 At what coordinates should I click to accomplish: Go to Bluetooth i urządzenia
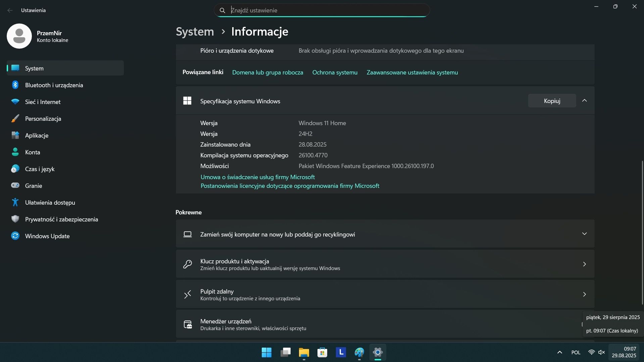(x=65, y=85)
